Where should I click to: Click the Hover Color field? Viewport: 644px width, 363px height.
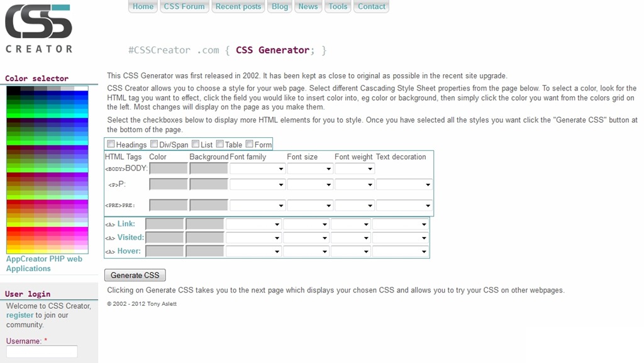click(164, 251)
